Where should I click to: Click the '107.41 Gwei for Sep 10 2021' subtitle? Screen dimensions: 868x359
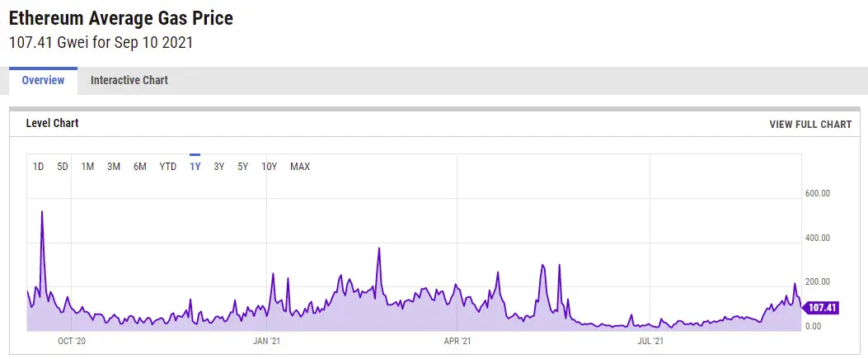[101, 43]
